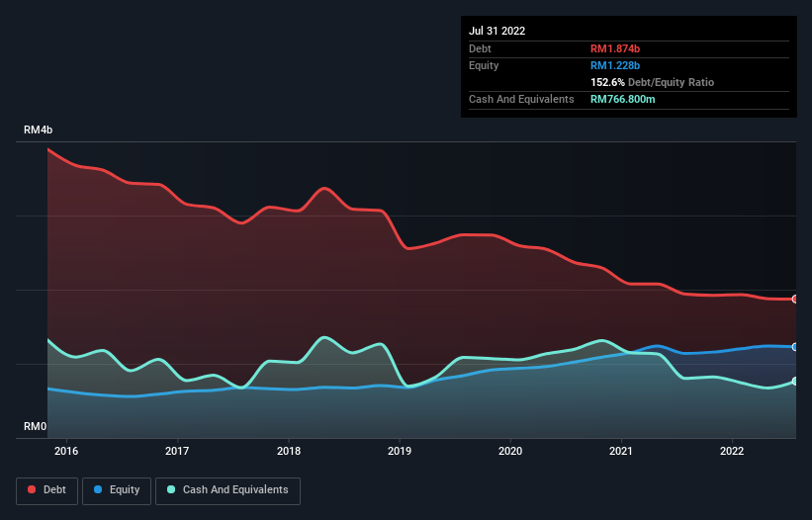
Task: Click the Debt row label in tooltip
Action: click(480, 48)
